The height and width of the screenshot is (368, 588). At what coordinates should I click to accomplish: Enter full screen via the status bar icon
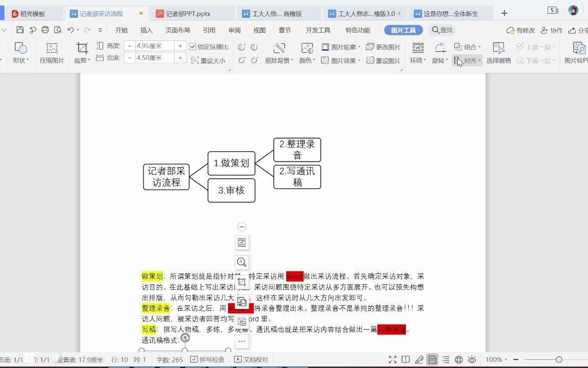click(392, 359)
